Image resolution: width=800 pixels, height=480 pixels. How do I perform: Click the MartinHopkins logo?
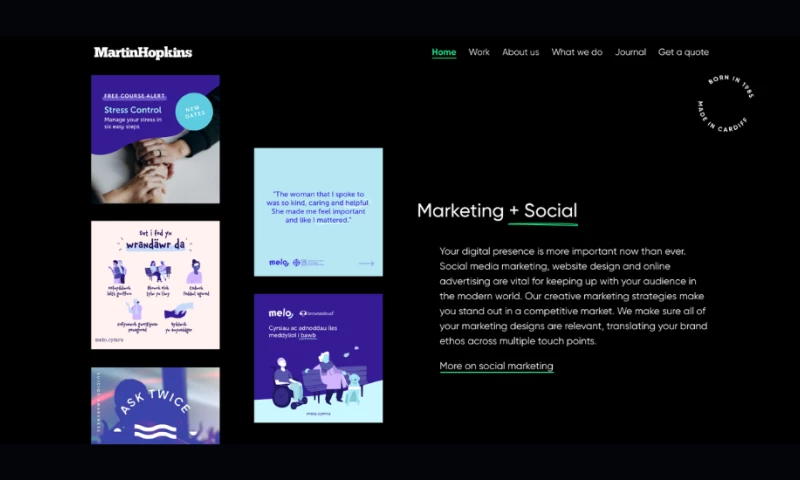coord(143,53)
